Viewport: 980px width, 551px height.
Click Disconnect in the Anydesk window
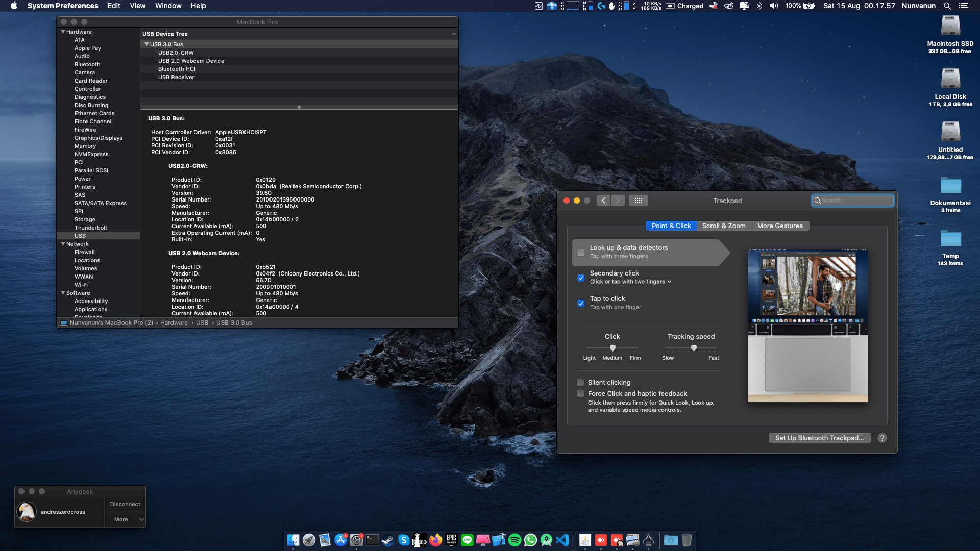[x=125, y=504]
